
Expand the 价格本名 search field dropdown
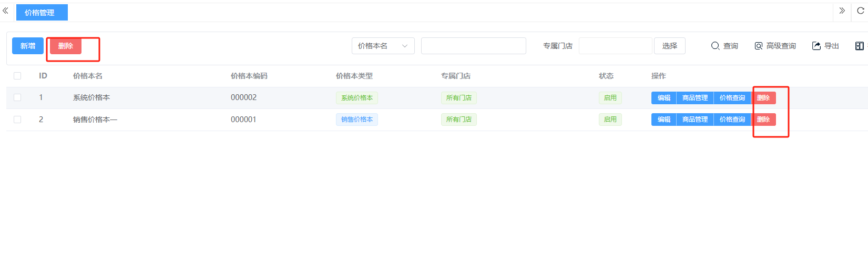(383, 46)
